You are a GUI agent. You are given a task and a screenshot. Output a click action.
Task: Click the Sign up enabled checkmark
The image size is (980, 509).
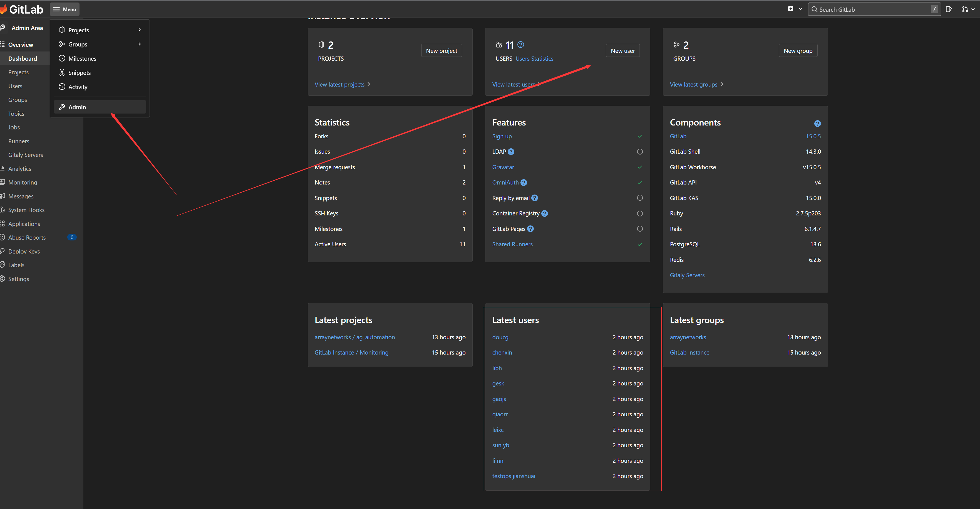click(639, 136)
